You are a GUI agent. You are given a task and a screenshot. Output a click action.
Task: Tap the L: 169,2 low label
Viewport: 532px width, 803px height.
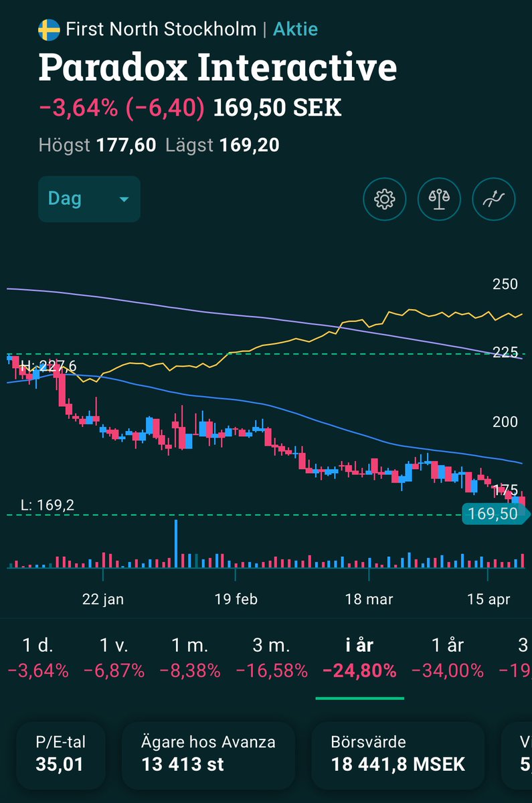click(47, 505)
